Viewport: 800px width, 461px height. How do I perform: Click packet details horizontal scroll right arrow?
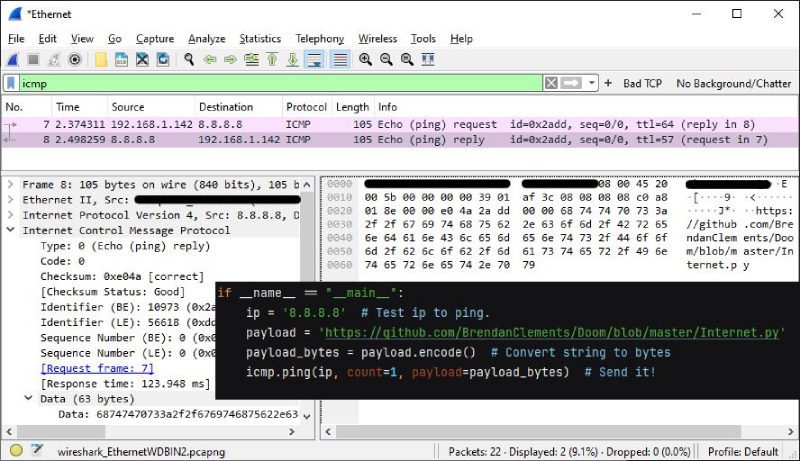292,431
